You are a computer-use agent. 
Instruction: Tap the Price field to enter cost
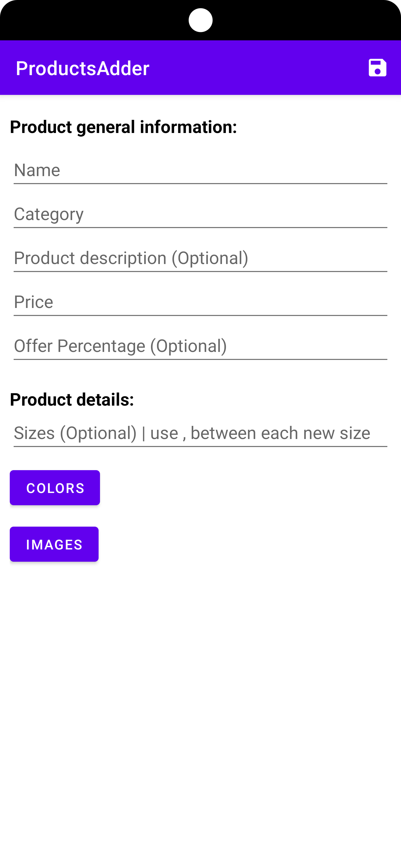point(200,302)
